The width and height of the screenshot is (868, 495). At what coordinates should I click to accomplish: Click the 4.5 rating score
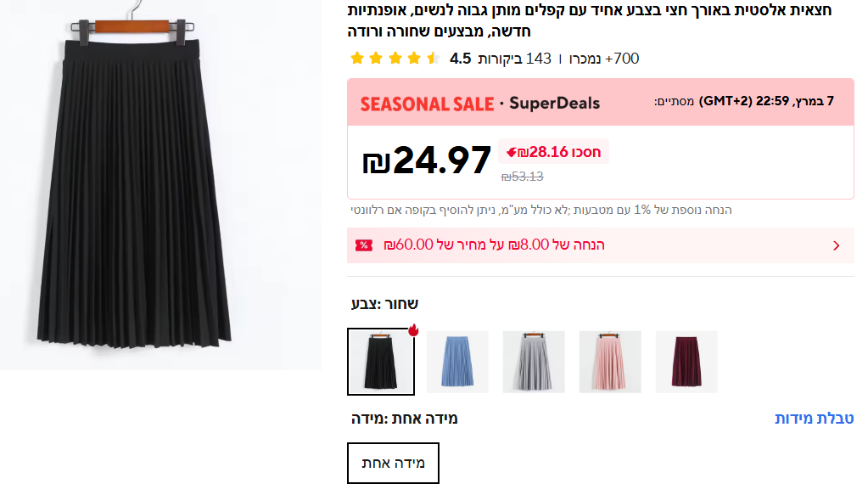(460, 59)
